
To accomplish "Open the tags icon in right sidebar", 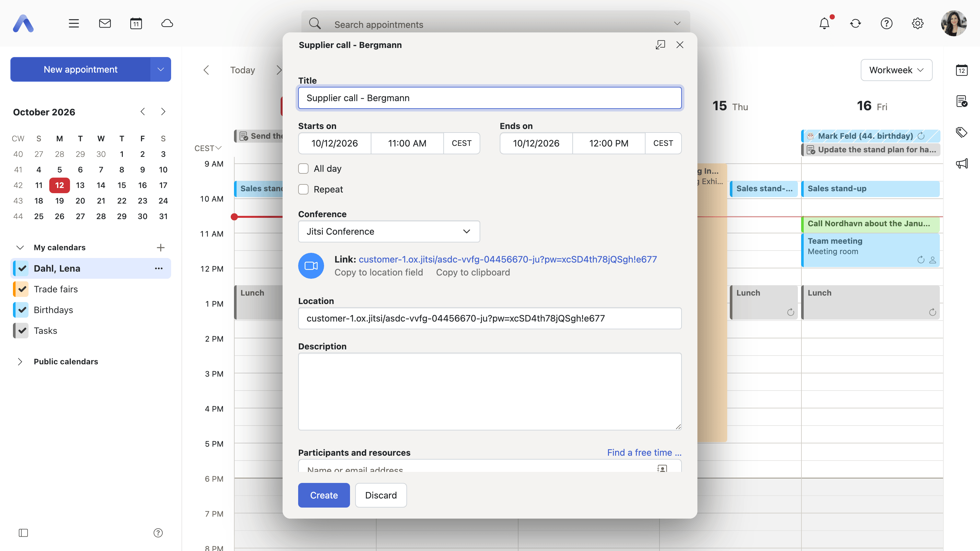I will tap(962, 133).
